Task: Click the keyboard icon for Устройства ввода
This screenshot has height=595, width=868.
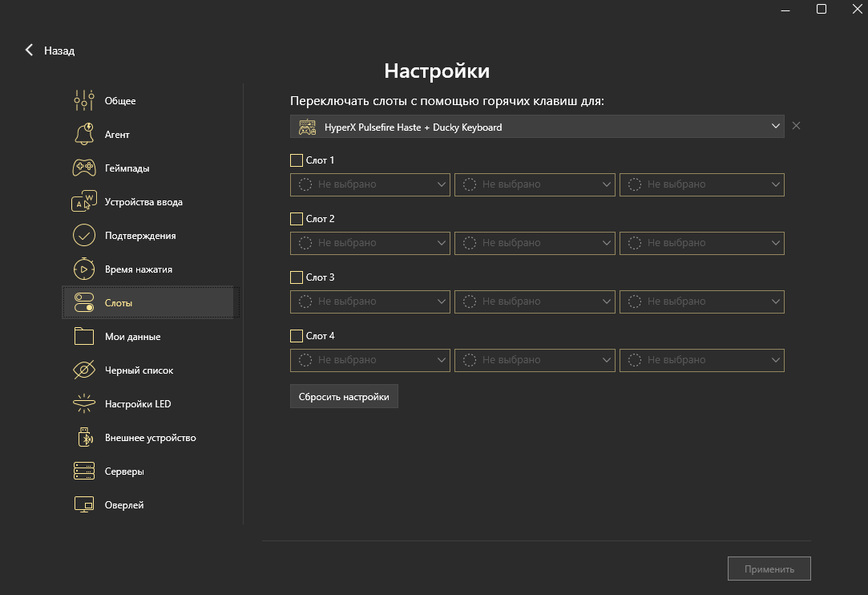Action: point(84,202)
